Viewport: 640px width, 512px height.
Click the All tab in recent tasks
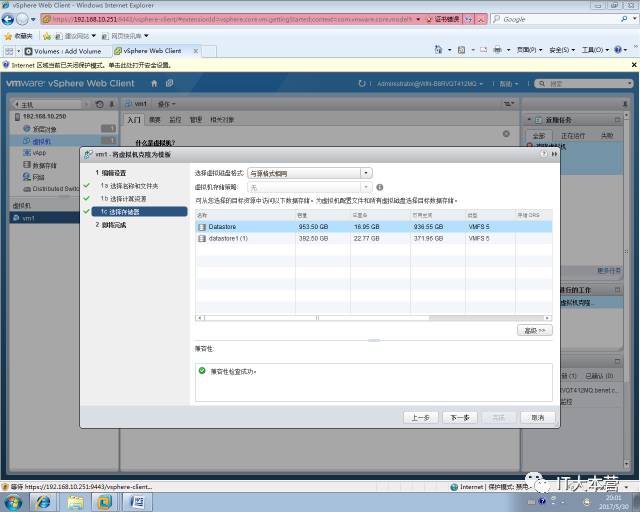(x=539, y=136)
